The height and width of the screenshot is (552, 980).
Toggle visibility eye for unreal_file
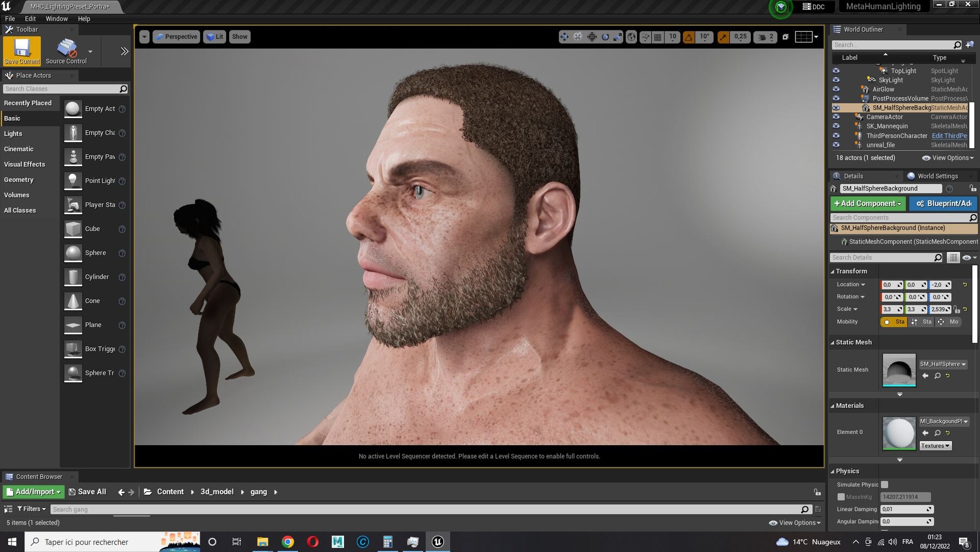(x=836, y=145)
